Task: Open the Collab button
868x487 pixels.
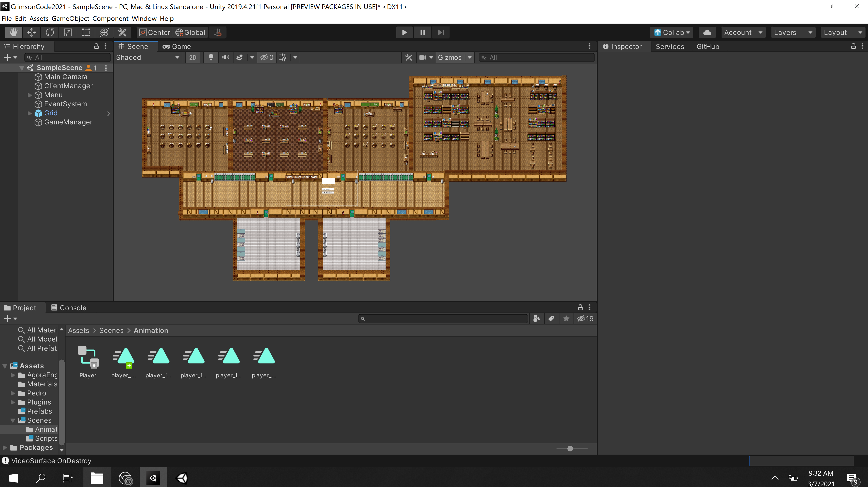Action: [671, 32]
